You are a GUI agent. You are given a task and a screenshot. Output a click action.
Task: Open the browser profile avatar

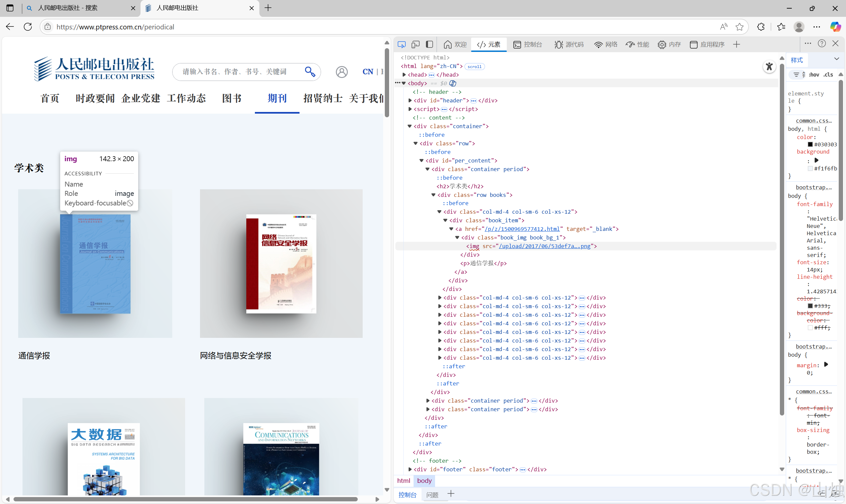(799, 27)
